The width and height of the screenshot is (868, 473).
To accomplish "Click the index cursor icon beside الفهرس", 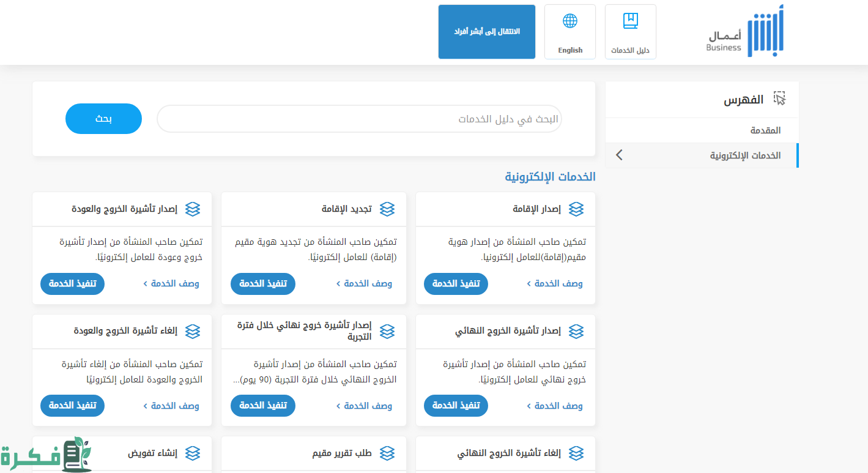I will [779, 99].
